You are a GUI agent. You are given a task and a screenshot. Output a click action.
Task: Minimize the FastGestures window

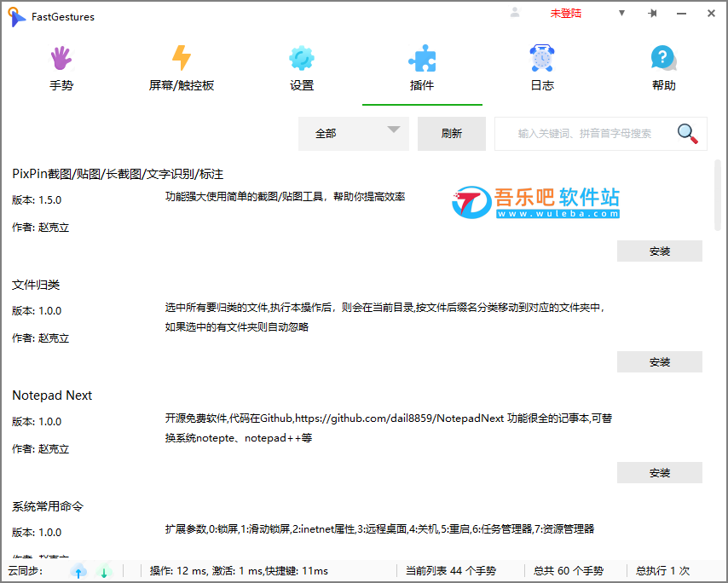[682, 14]
